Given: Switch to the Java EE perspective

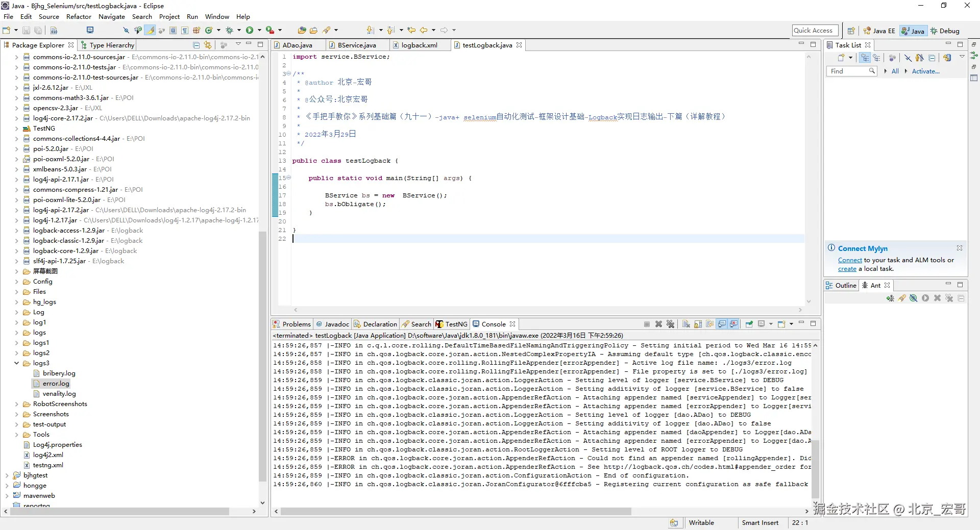Looking at the screenshot, I should 879,31.
